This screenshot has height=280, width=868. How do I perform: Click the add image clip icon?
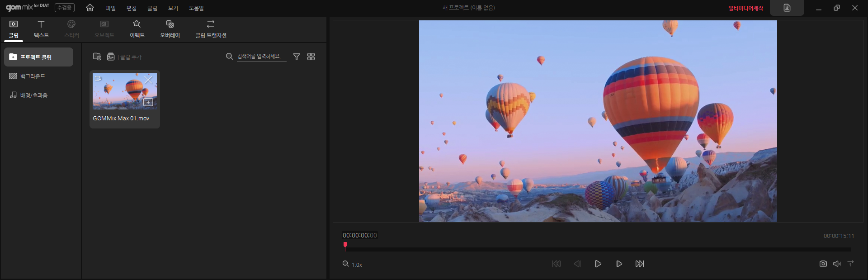(111, 57)
